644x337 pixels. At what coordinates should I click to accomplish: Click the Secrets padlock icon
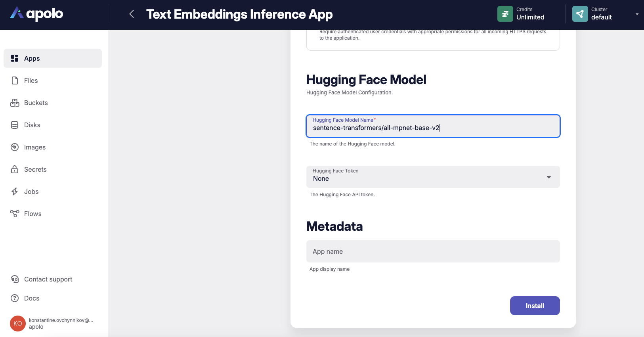15,169
